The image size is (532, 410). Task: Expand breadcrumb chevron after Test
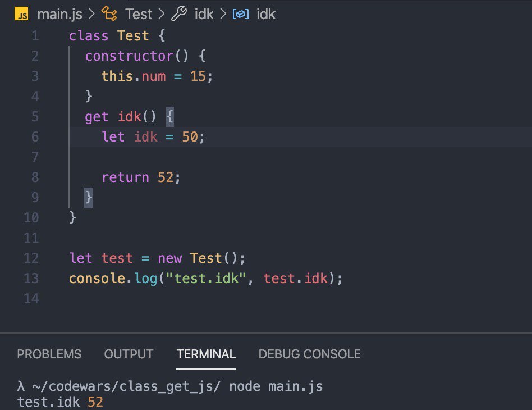pos(162,14)
